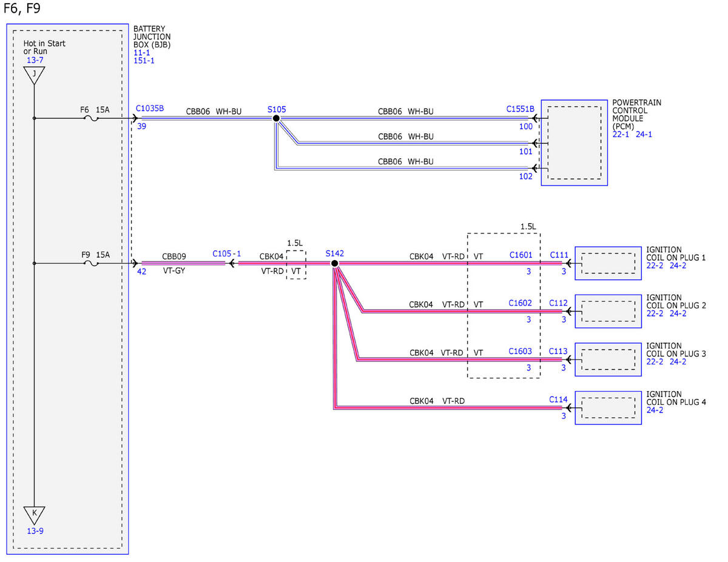Image resolution: width=728 pixels, height=562 pixels.
Task: Click the J off-page connector triangle
Action: [35, 74]
